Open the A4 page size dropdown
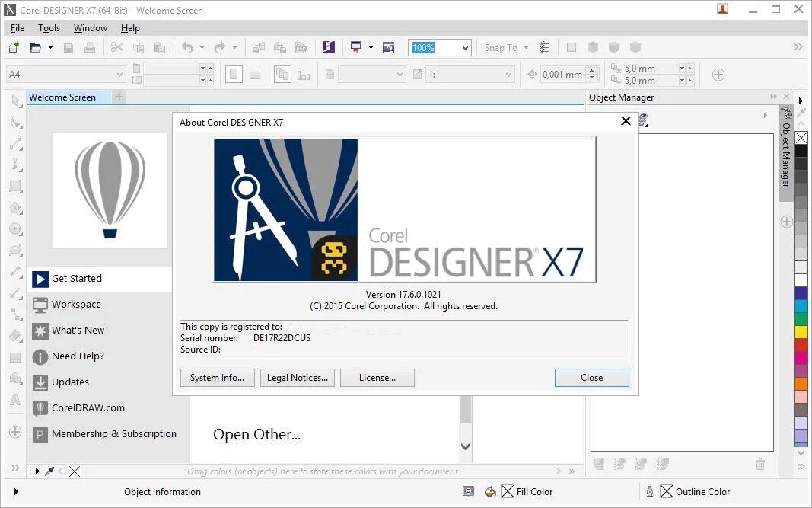 pos(119,75)
